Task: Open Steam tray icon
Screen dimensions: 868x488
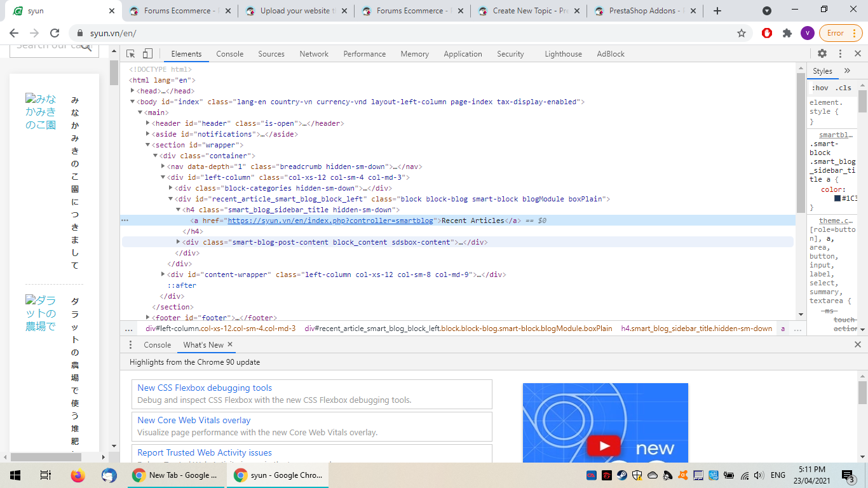Action: (621, 475)
